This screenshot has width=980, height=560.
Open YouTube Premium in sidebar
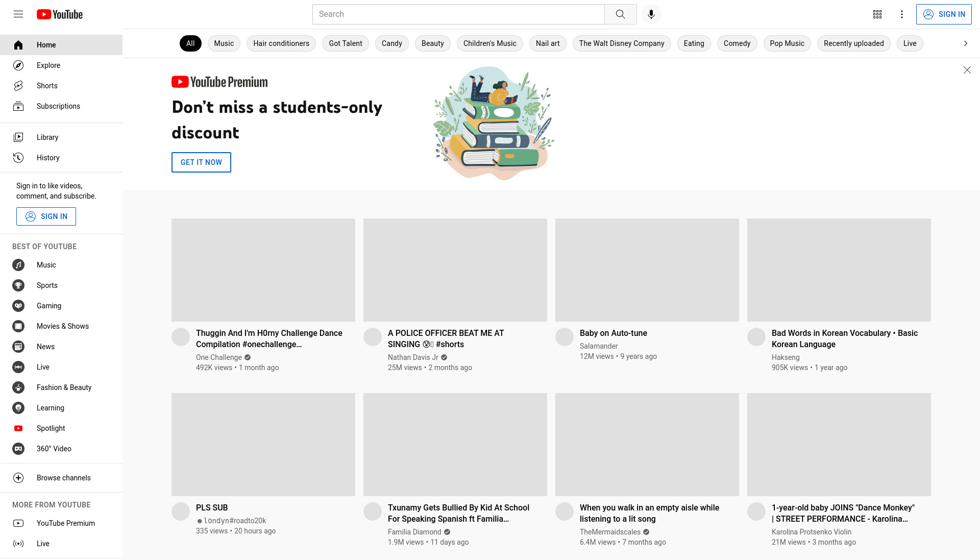pos(61,523)
